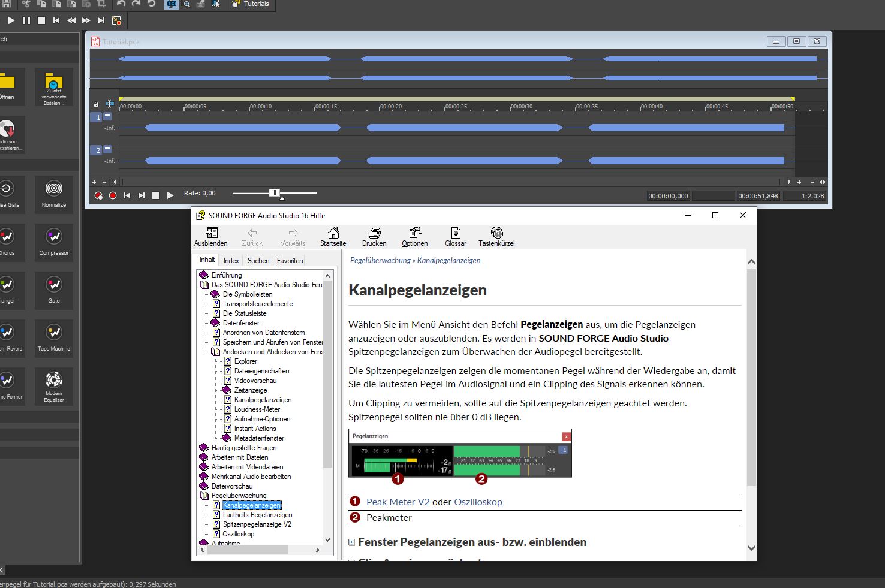Expand 'Mehrkanal-Audio bearbeiten' book in tree
885x588 pixels.
(x=204, y=477)
